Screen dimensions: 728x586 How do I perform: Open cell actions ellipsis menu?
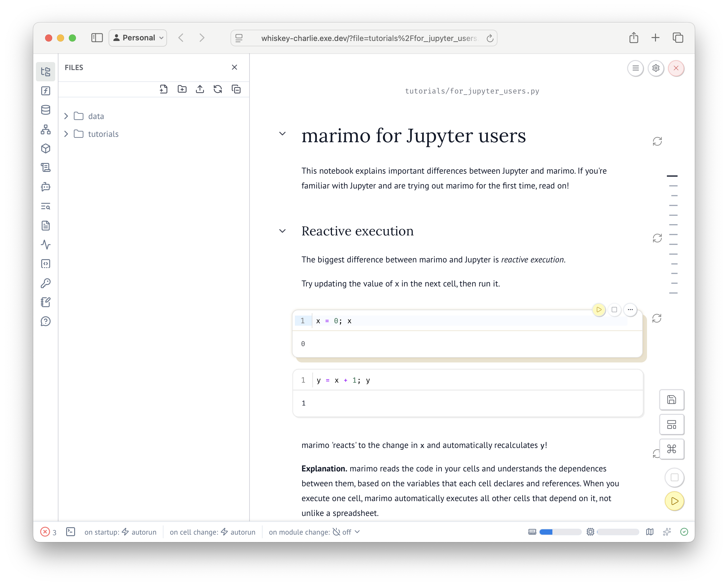630,310
